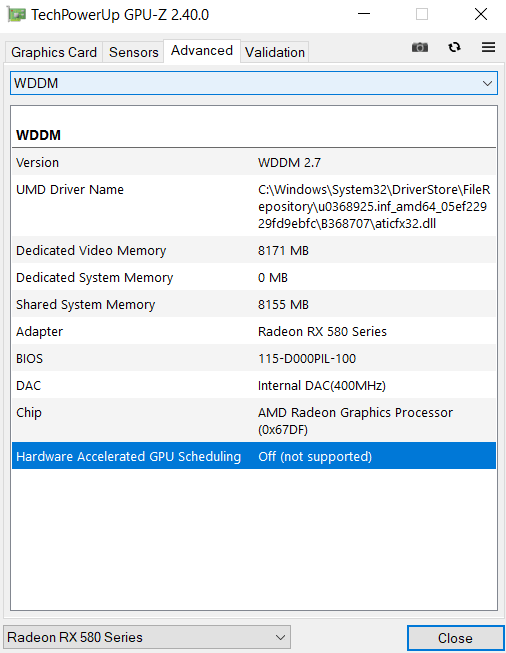Image resolution: width=506 pixels, height=653 pixels.
Task: Select the Adapter row label
Action: (x=40, y=332)
